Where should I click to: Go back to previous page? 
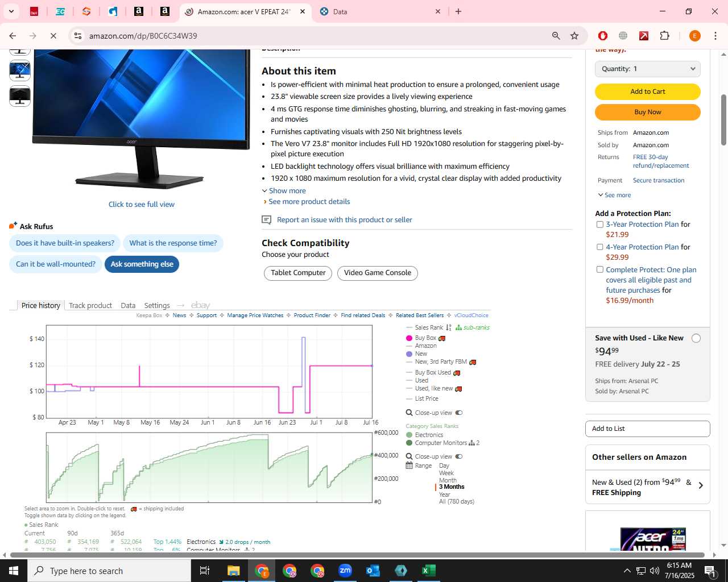pos(13,36)
